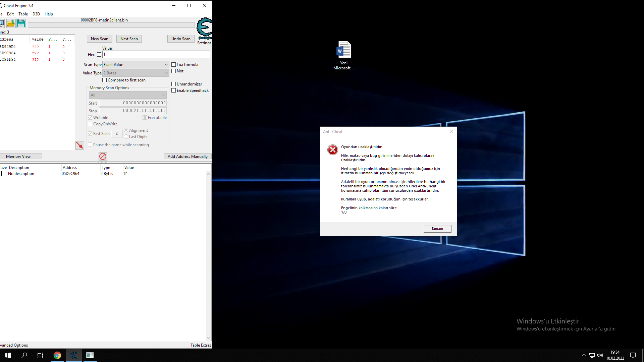The width and height of the screenshot is (644, 362).
Task: Open the process list toolbar icon
Action: [x=2, y=23]
